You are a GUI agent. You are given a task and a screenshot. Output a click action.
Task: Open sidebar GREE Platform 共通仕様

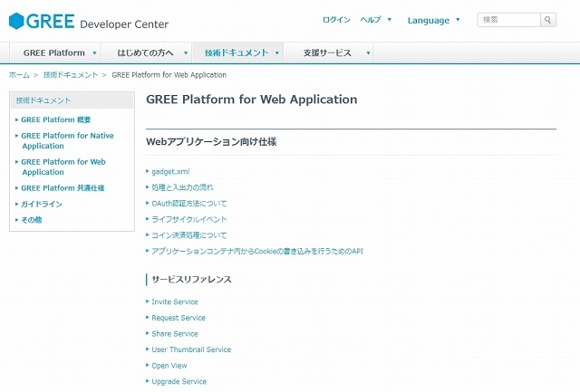[63, 188]
